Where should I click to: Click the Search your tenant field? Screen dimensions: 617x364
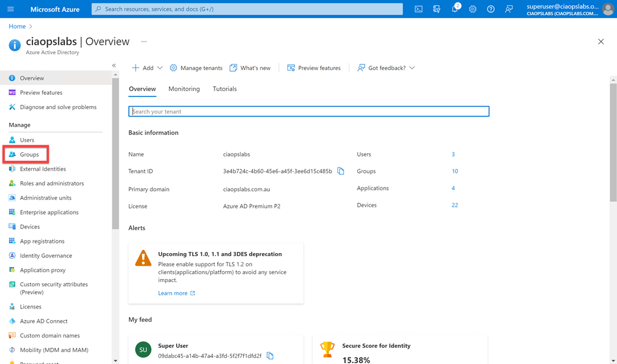pyautogui.click(x=308, y=111)
